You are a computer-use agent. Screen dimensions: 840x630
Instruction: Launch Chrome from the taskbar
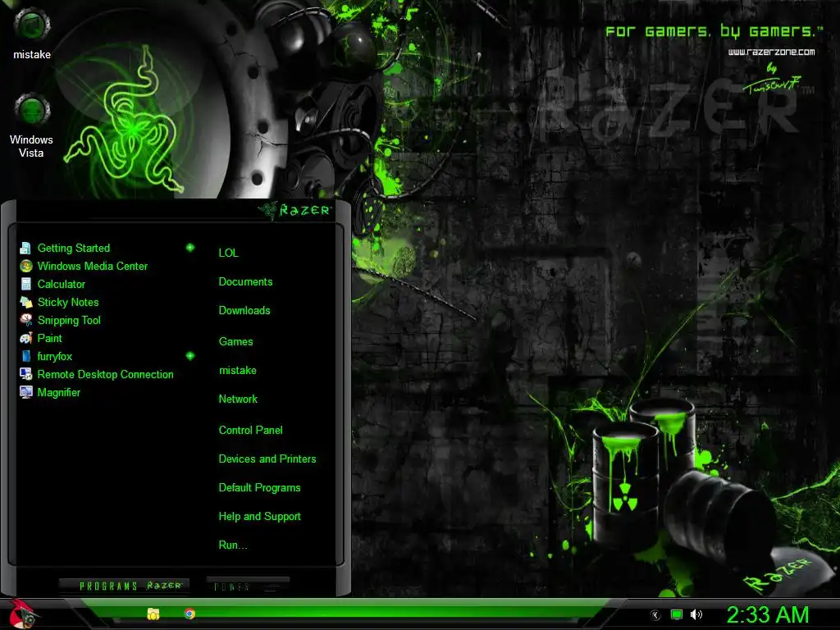tap(189, 614)
